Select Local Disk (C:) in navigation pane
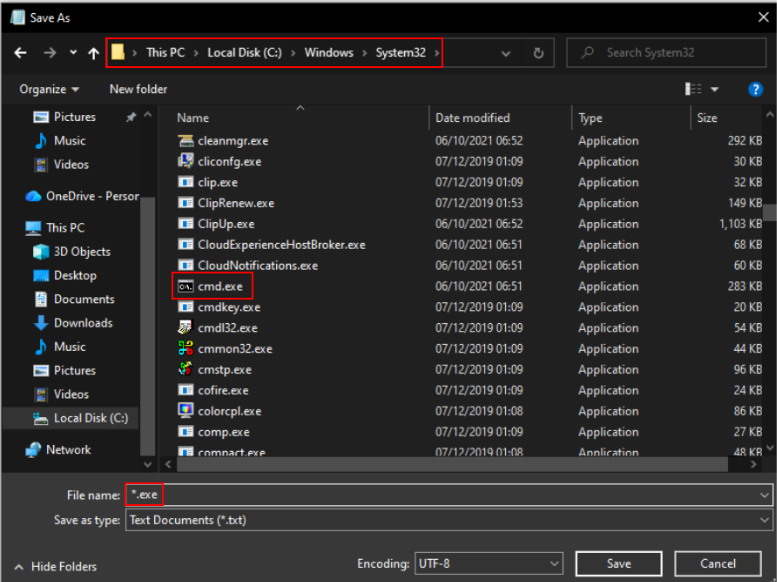Screen dimensions: 777x582 click(89, 418)
